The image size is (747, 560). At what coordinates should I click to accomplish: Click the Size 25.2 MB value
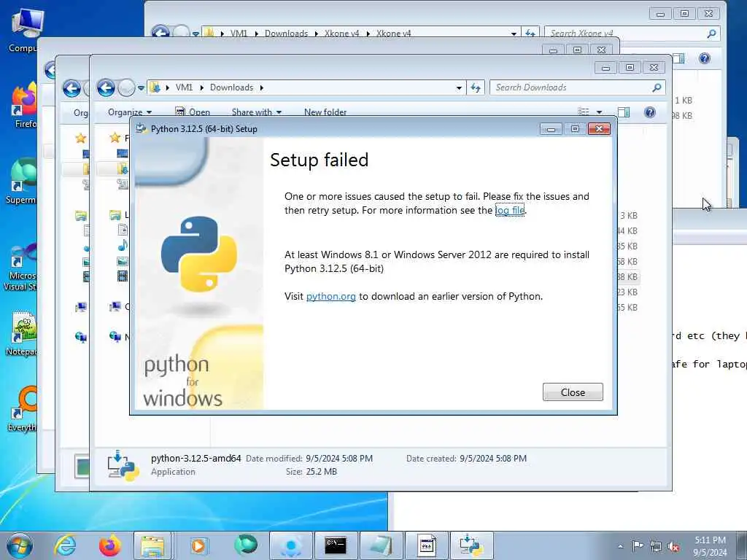coord(321,472)
